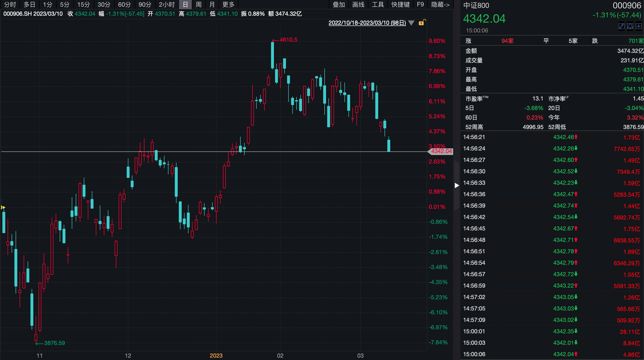The image size is (644, 360).
Task: Switch to the 分时 chart tab
Action: point(10,5)
